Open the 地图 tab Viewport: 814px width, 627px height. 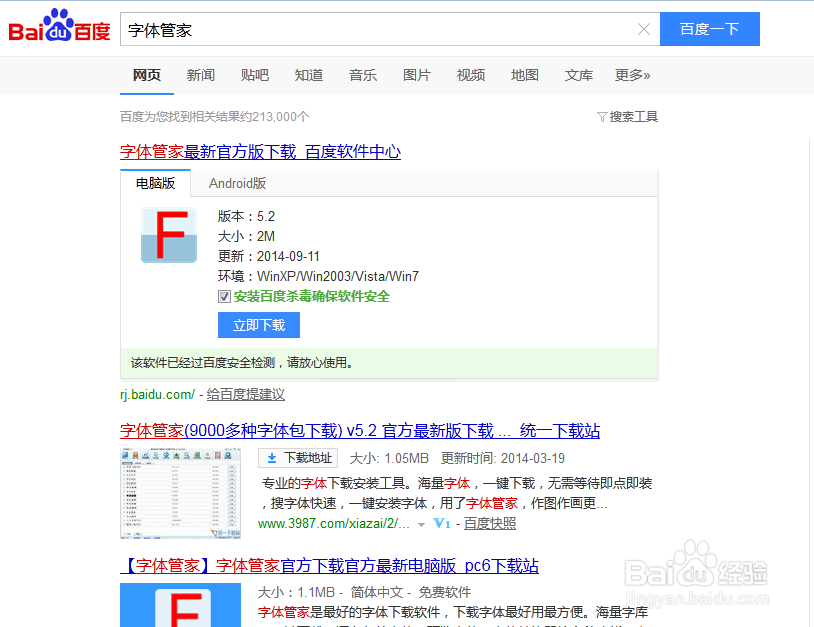524,75
